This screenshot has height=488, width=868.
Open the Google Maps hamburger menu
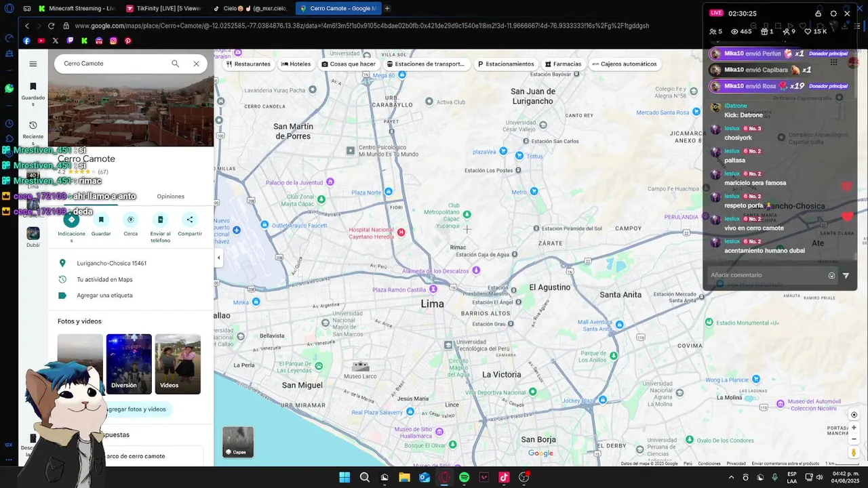pos(33,64)
